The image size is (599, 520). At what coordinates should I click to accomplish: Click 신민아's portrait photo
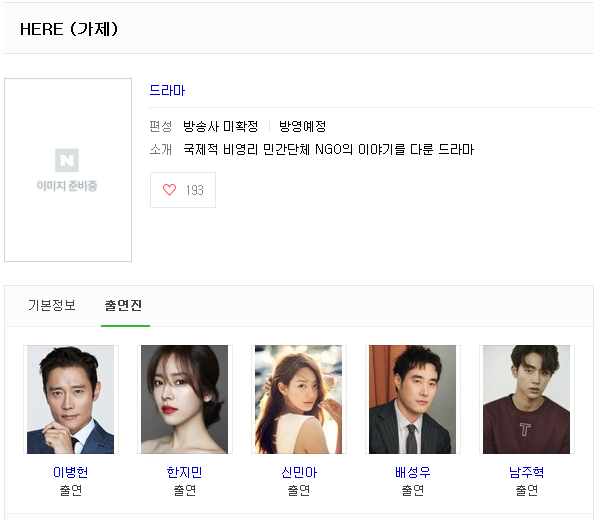pos(299,400)
